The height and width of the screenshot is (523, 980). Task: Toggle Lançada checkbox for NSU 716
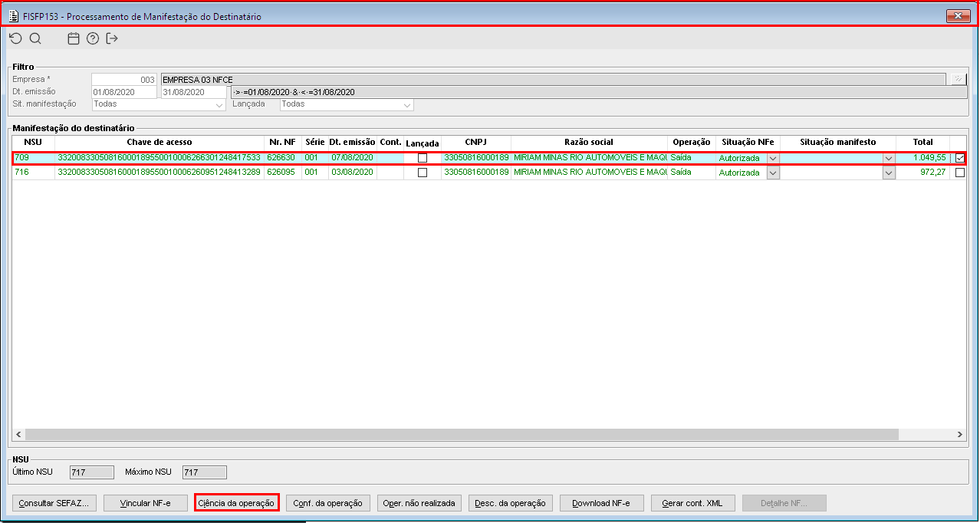tap(423, 173)
